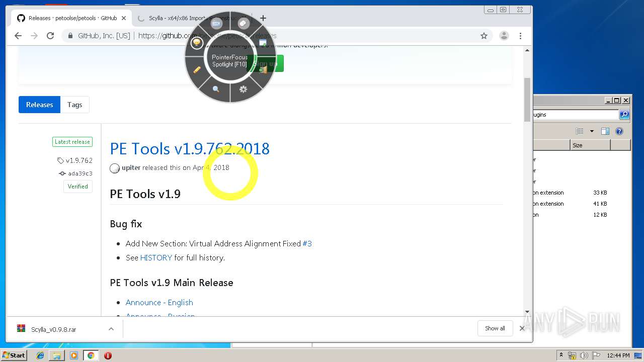The height and width of the screenshot is (362, 644).
Task: Open issue #3 link
Action: click(307, 243)
